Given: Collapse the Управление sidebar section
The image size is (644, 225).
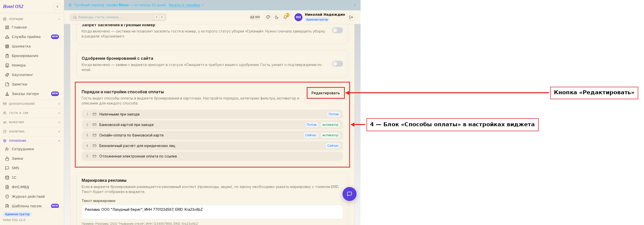Looking at the screenshot, I should tap(32, 141).
